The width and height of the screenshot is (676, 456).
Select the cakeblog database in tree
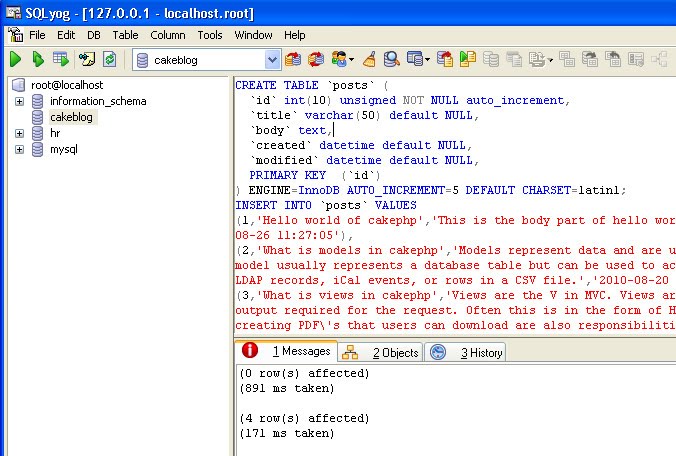[x=71, y=117]
